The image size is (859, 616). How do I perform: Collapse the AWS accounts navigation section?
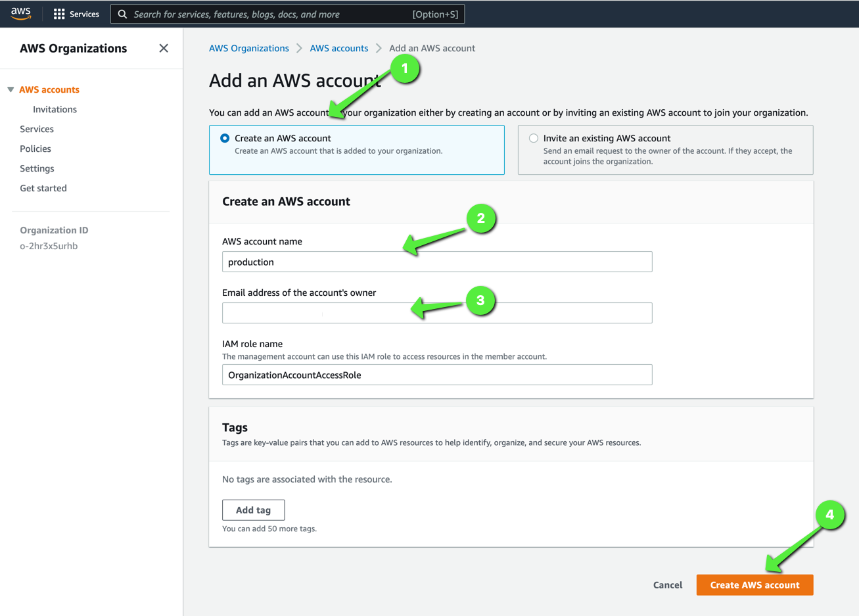click(x=11, y=89)
